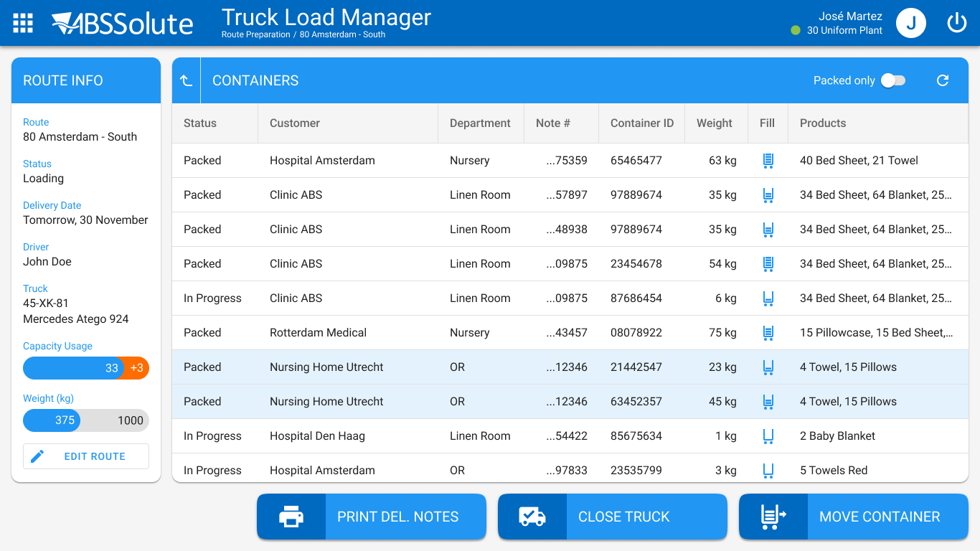Image resolution: width=980 pixels, height=551 pixels.
Task: Click 80 Amsterdam - South breadcrumb
Action: pyautogui.click(x=342, y=34)
